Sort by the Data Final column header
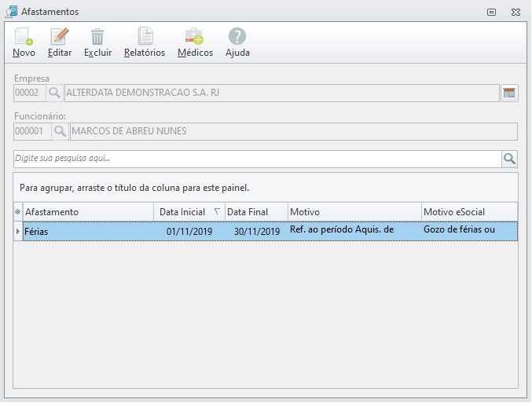 [x=256, y=212]
